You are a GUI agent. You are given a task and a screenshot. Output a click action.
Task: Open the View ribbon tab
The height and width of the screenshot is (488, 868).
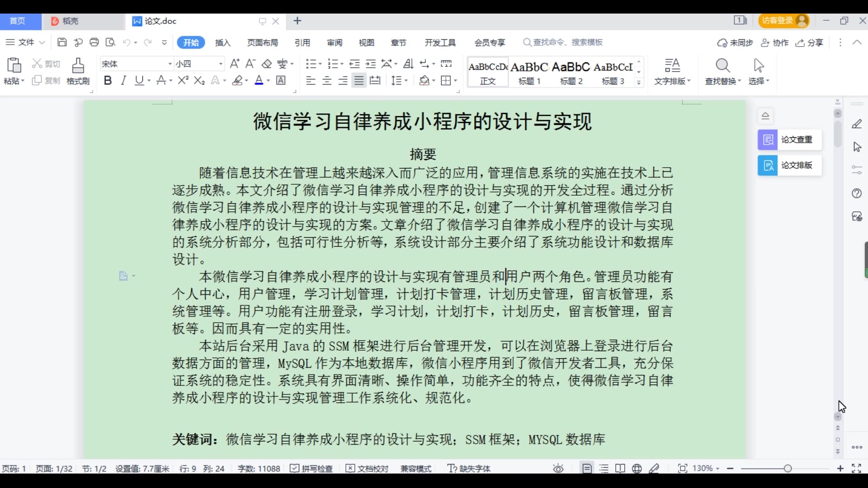(x=367, y=42)
